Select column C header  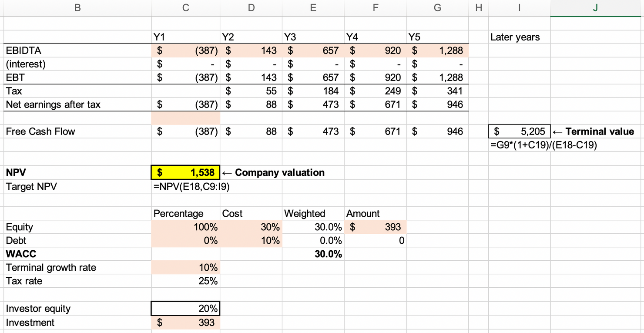186,8
